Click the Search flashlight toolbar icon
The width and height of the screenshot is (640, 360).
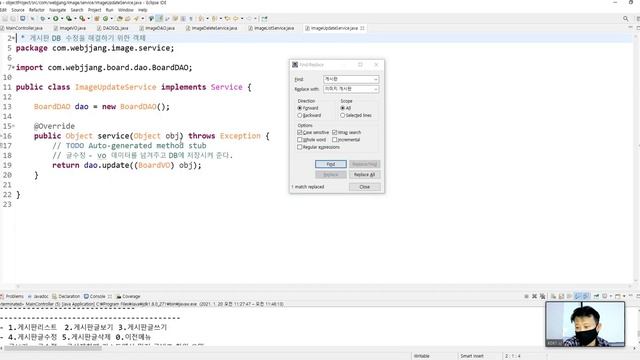click(x=136, y=18)
